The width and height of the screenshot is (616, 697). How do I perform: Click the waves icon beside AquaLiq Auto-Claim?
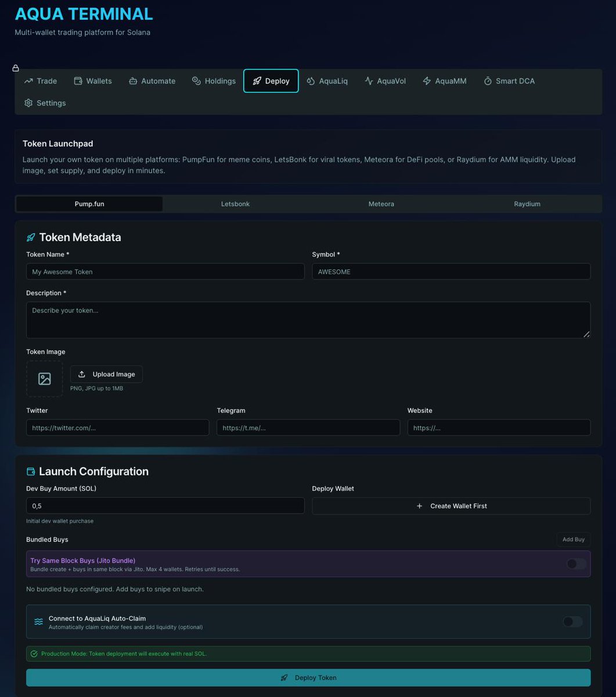38,621
